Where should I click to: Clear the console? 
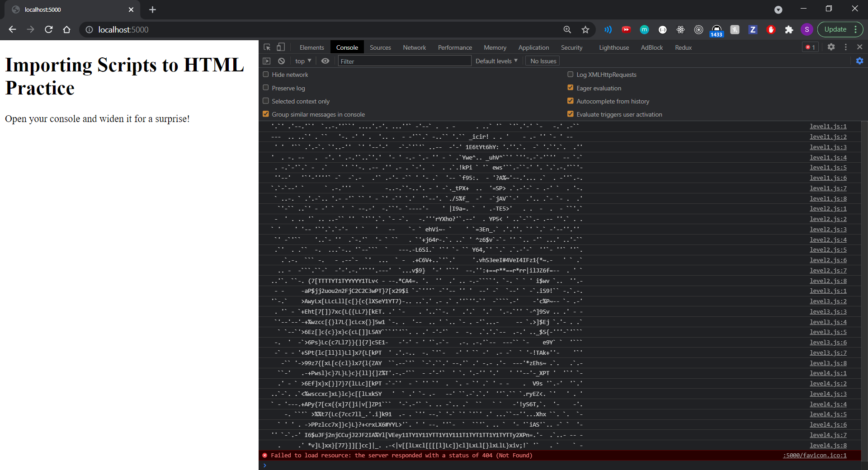pyautogui.click(x=281, y=61)
